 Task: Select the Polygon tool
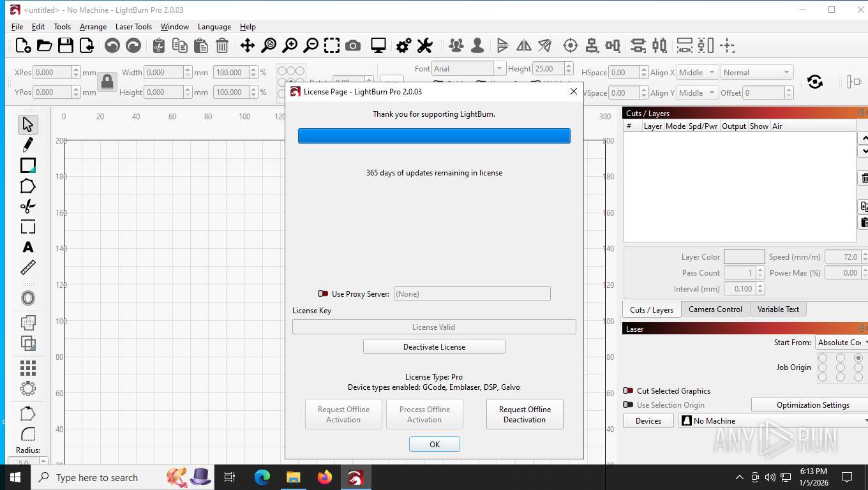point(27,186)
